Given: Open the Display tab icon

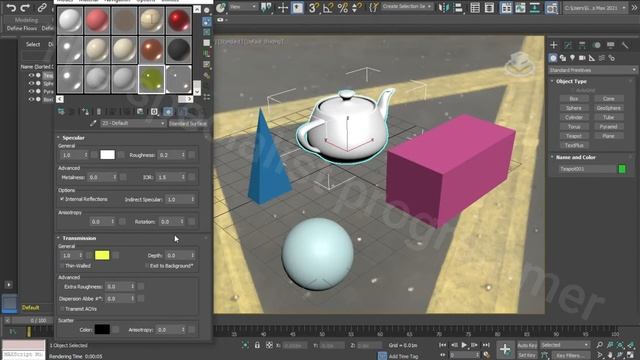Looking at the screenshot, I should pos(611,45).
